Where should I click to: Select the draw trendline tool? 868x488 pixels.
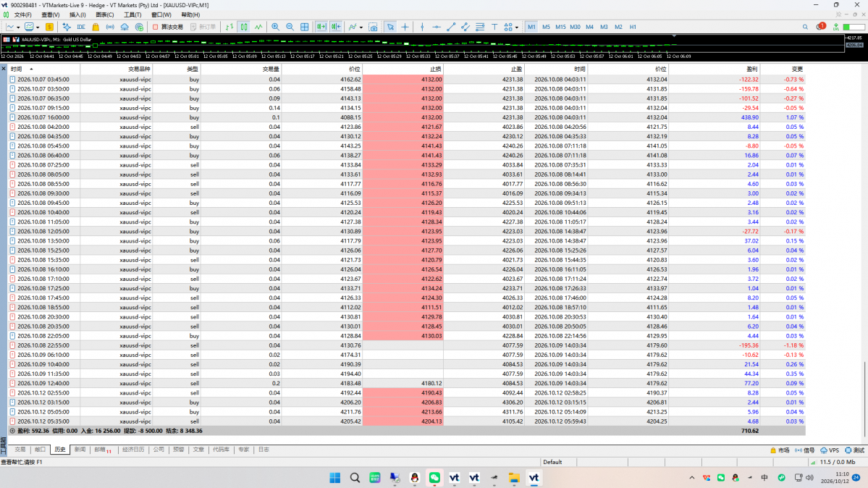[451, 27]
